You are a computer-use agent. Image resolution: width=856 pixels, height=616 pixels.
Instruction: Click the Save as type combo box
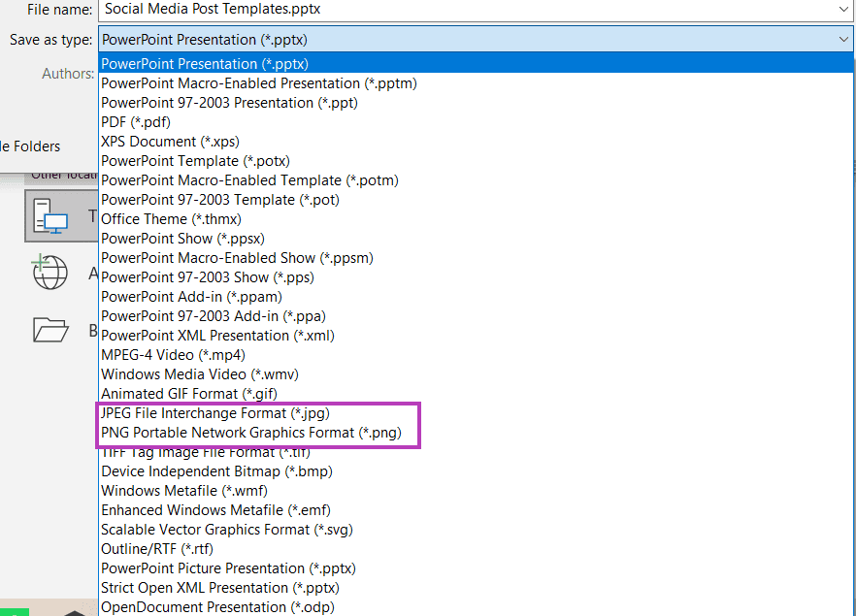pyautogui.click(x=476, y=40)
